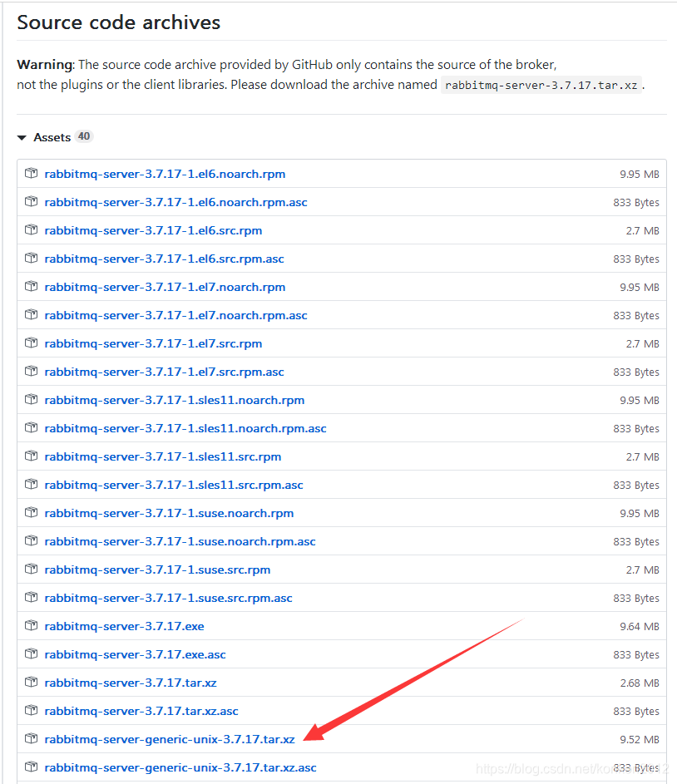The image size is (677, 784).
Task: Click package icon beside sles11.noarch.rpm
Action: pos(31,400)
